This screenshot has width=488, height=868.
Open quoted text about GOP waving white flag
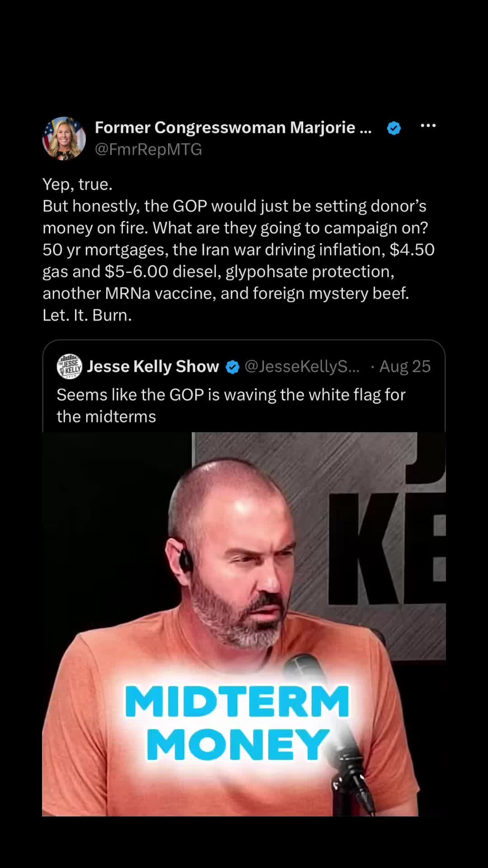[231, 406]
